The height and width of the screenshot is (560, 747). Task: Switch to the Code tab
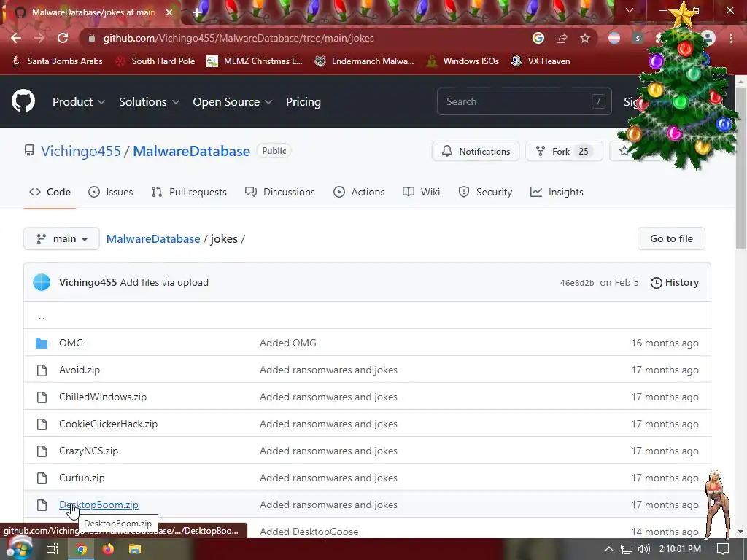pos(50,192)
